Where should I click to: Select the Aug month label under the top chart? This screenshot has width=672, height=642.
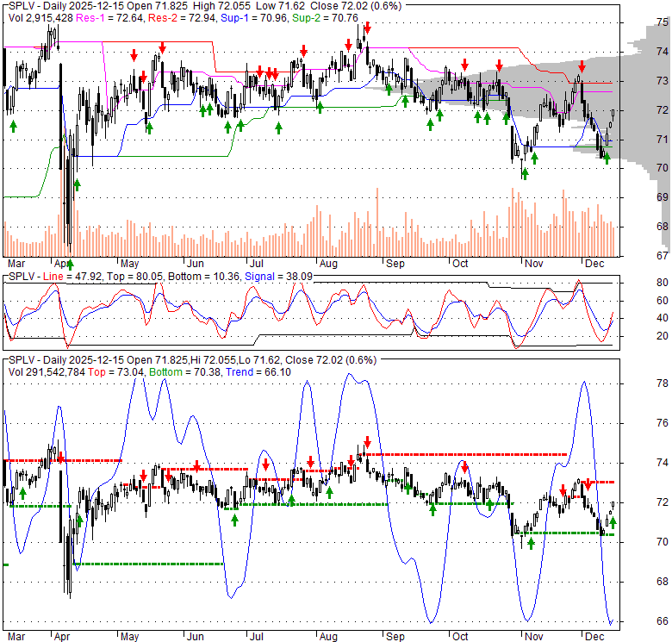(329, 264)
